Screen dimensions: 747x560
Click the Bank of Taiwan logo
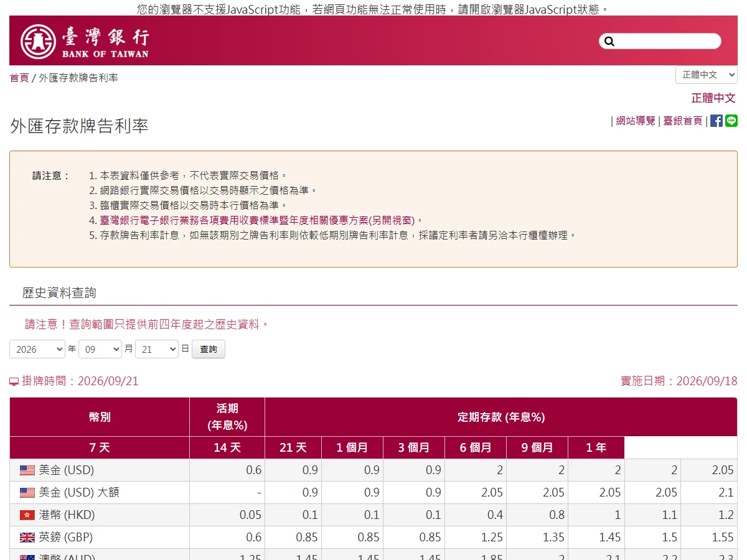(x=85, y=41)
